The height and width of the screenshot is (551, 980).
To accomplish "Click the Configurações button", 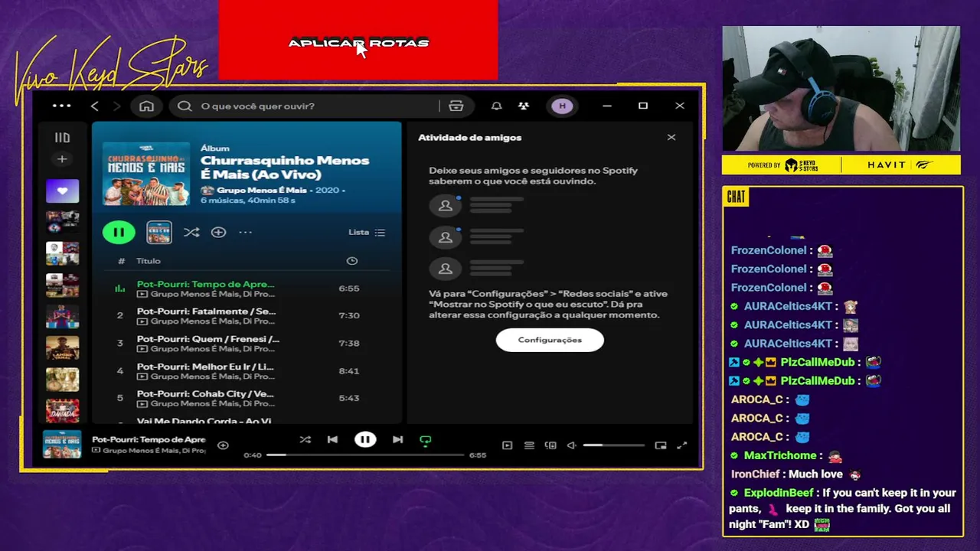I will pyautogui.click(x=550, y=340).
